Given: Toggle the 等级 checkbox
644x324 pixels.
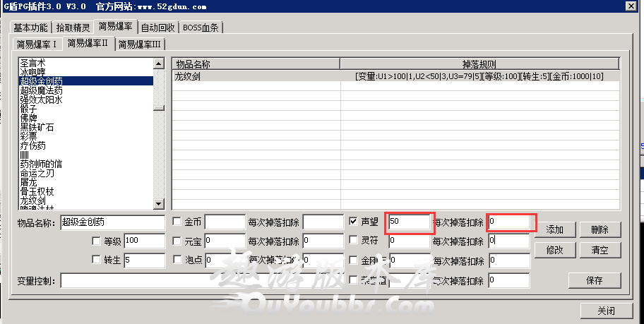Looking at the screenshot, I should 96,241.
